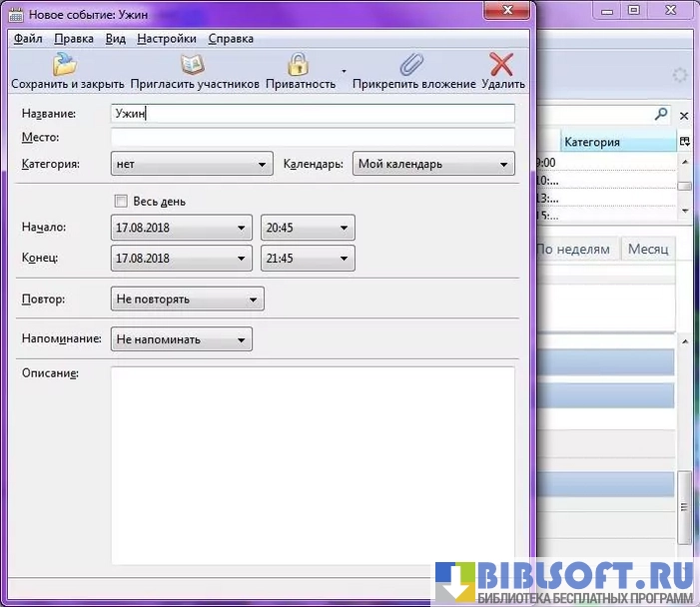Expand the Категория dropdown
This screenshot has height=607, width=700.
(263, 164)
